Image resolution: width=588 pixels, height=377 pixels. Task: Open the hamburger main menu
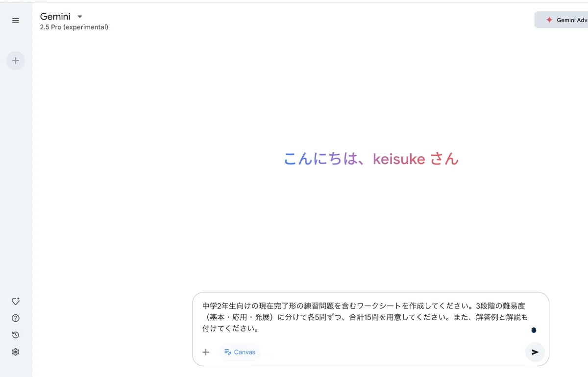pyautogui.click(x=16, y=21)
